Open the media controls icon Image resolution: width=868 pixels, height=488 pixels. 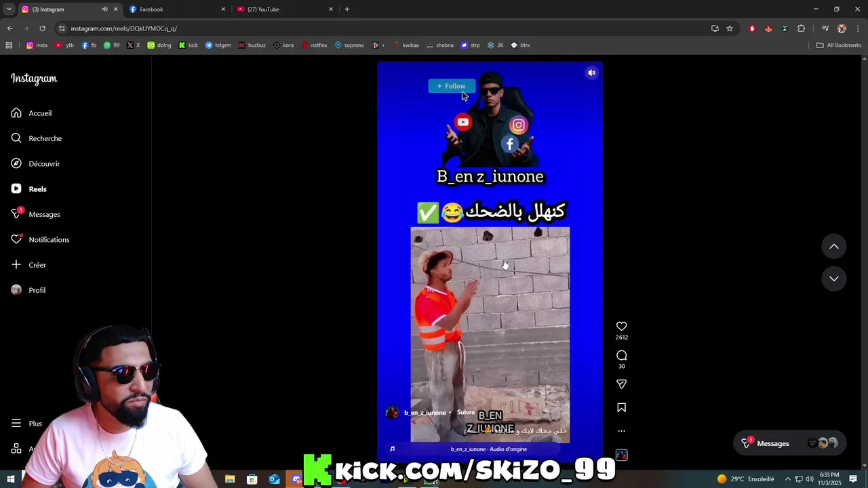(825, 28)
